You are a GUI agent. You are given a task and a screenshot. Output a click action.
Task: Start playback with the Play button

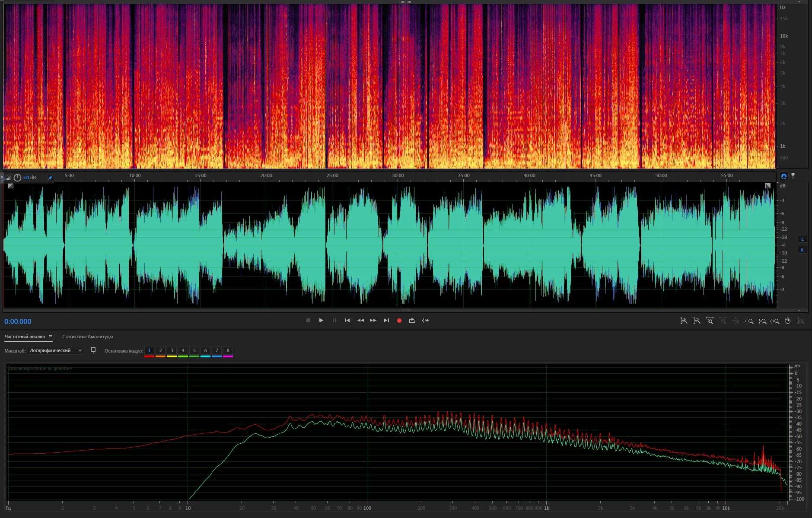(321, 321)
